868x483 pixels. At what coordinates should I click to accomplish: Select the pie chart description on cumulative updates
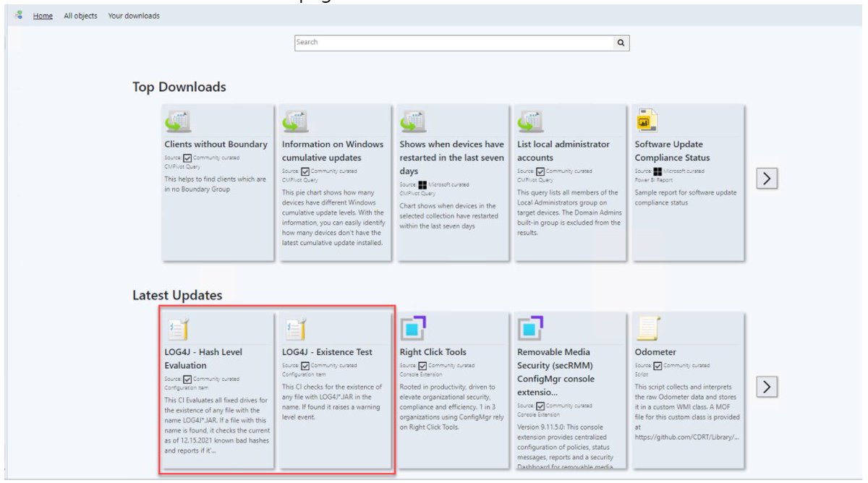pos(333,218)
